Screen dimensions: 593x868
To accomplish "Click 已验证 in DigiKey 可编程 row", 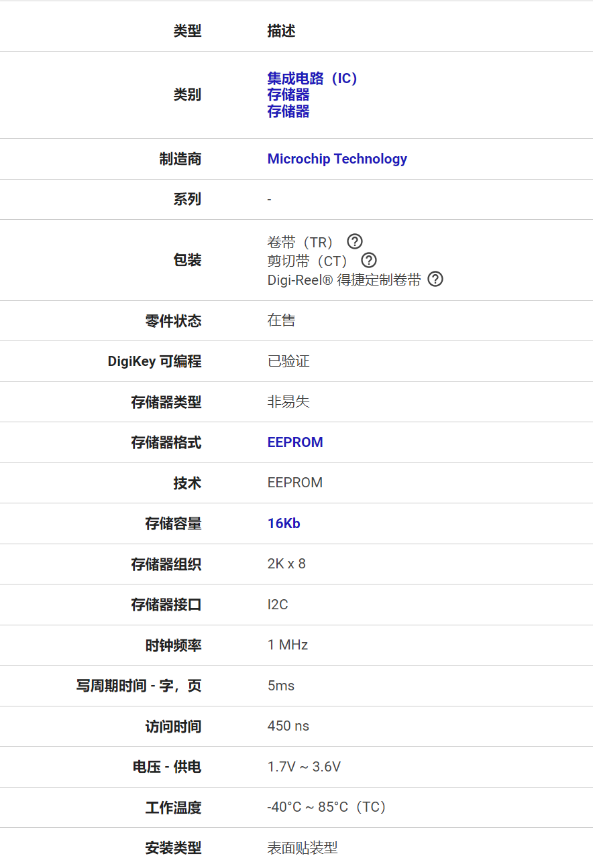I will (x=288, y=361).
